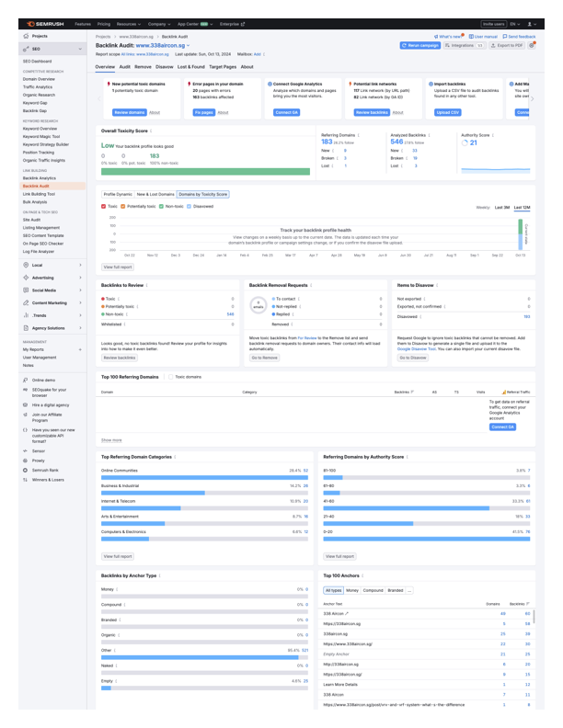The image size is (563, 728).
Task: Select the New & Lost Domains chart tab
Action: (x=155, y=195)
